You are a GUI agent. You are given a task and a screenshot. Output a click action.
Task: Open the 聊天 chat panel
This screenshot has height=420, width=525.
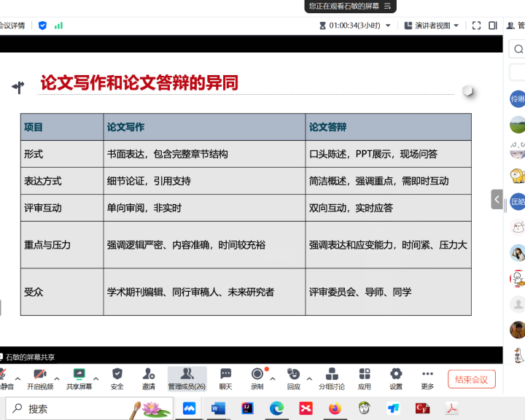point(225,378)
